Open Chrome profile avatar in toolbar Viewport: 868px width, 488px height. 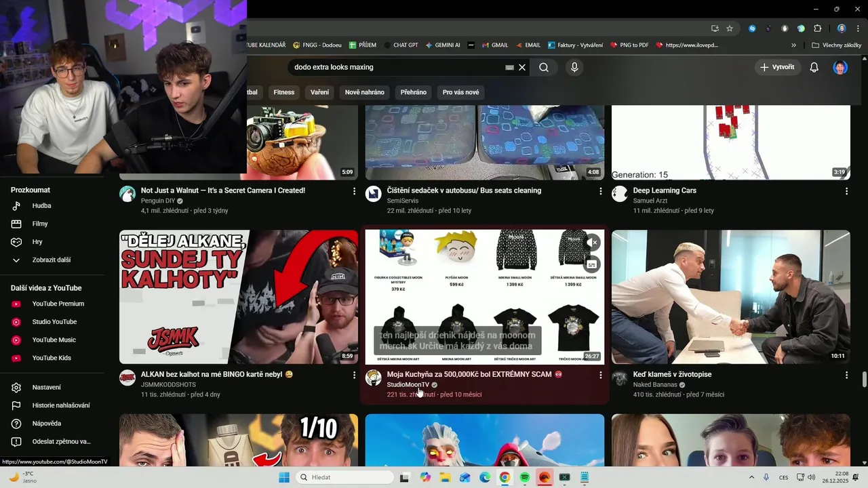(842, 28)
